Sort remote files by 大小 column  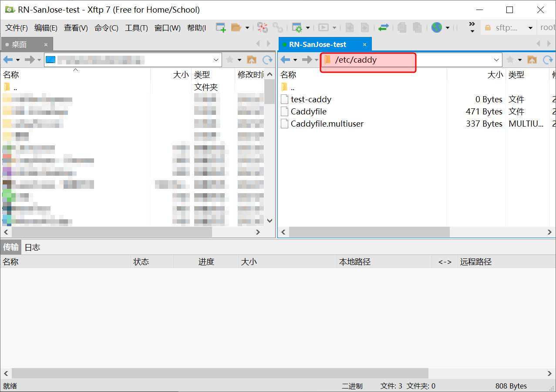[x=495, y=75]
